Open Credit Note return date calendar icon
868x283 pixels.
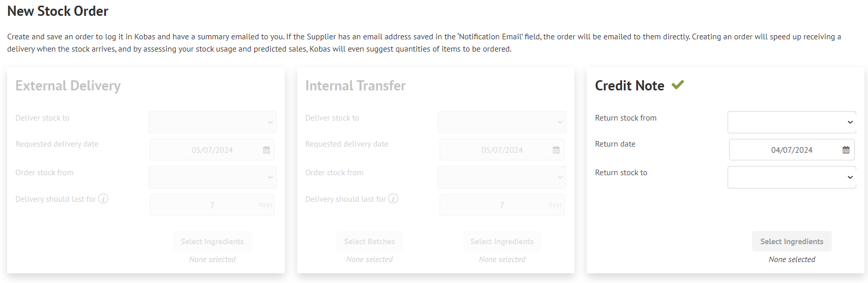(846, 150)
